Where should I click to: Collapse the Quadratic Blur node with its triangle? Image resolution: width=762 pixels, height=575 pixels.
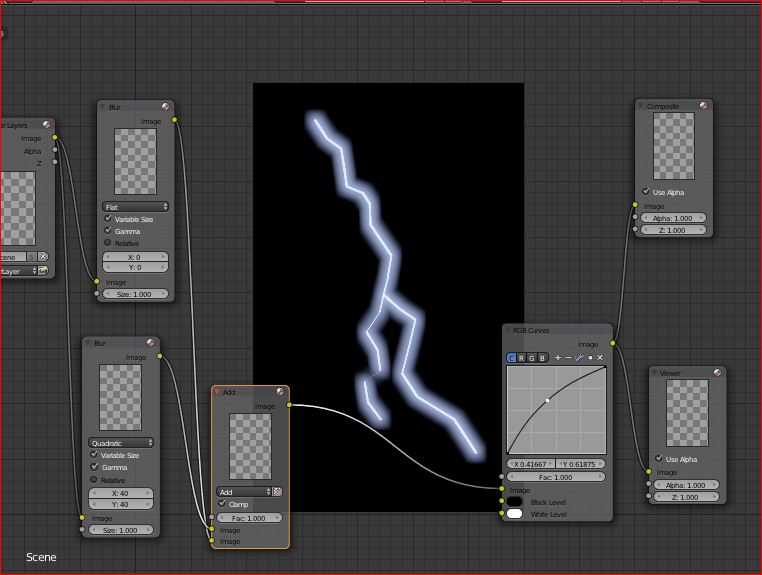pyautogui.click(x=88, y=343)
